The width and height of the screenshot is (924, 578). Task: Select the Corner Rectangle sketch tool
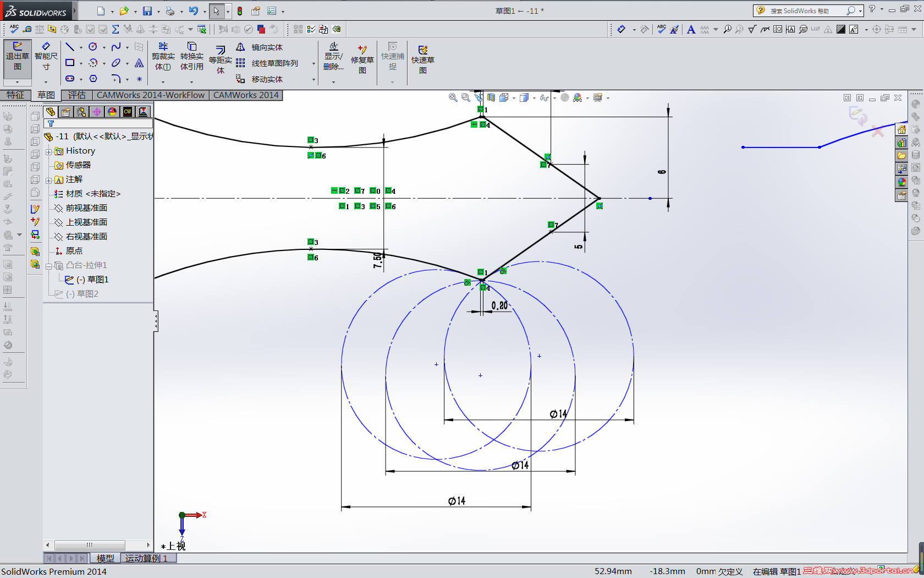[x=70, y=63]
